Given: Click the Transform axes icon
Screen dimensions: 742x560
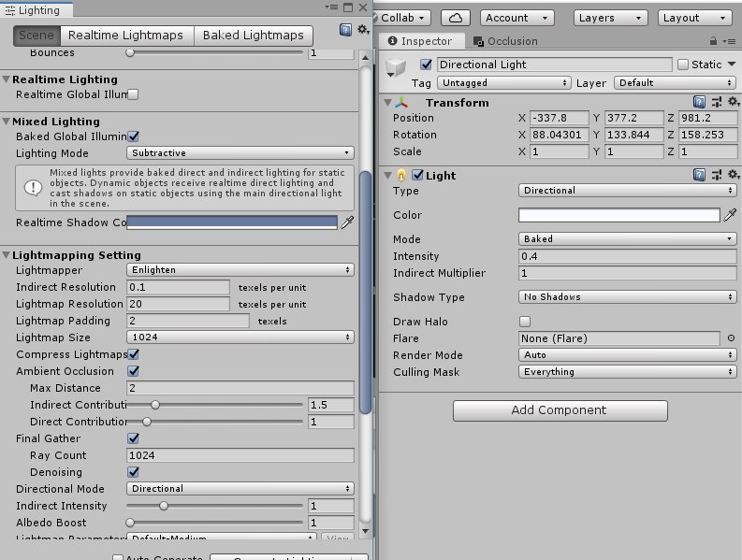Looking at the screenshot, I should click(401, 103).
